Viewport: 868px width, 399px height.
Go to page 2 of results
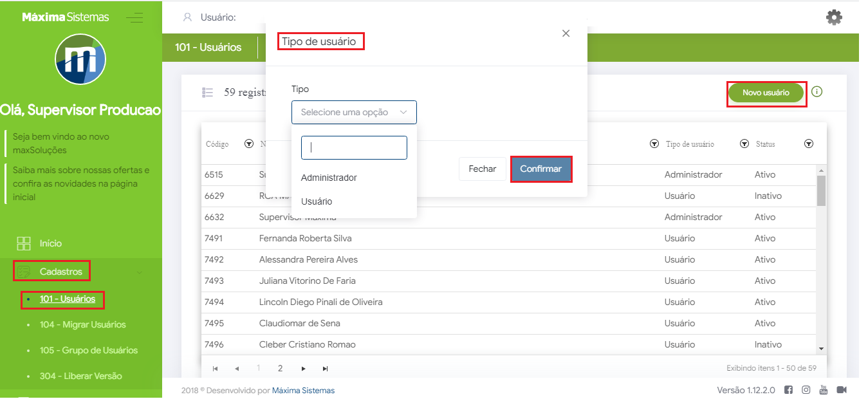tap(280, 369)
